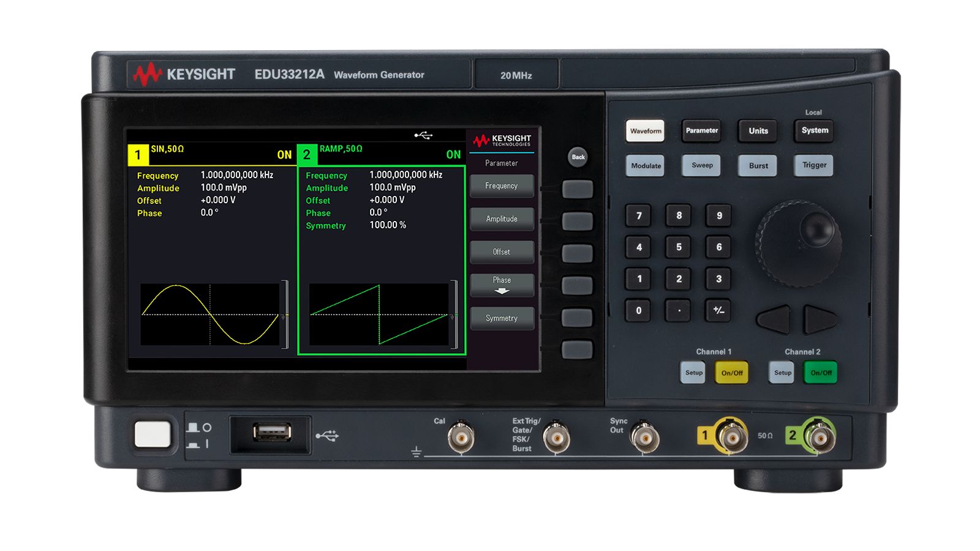Tap number key 6 on keypad

point(718,247)
